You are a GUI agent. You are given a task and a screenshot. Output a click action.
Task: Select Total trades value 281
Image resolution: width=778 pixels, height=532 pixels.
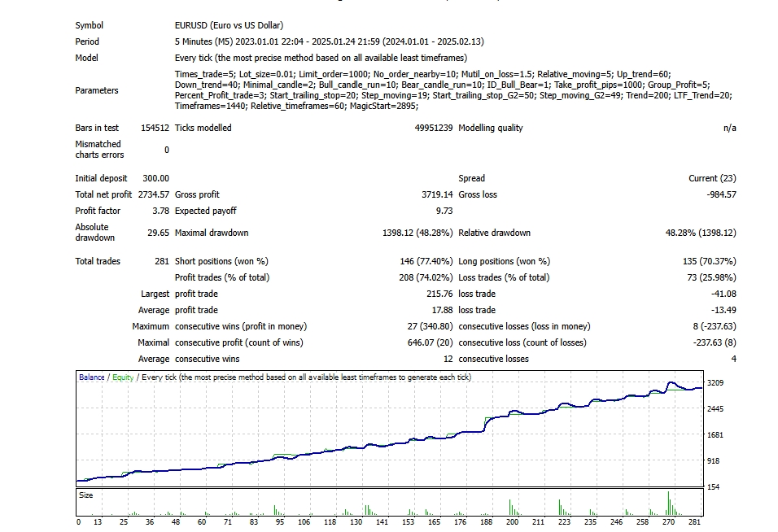pyautogui.click(x=162, y=261)
